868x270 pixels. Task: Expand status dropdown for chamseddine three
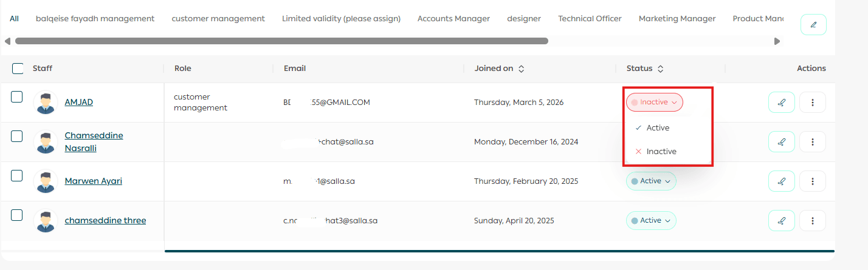[651, 220]
